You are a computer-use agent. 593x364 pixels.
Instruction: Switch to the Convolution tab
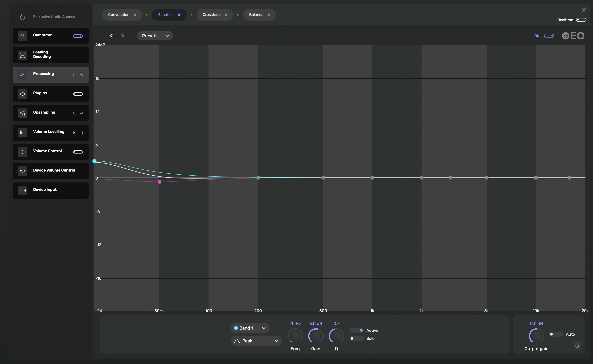[122, 15]
